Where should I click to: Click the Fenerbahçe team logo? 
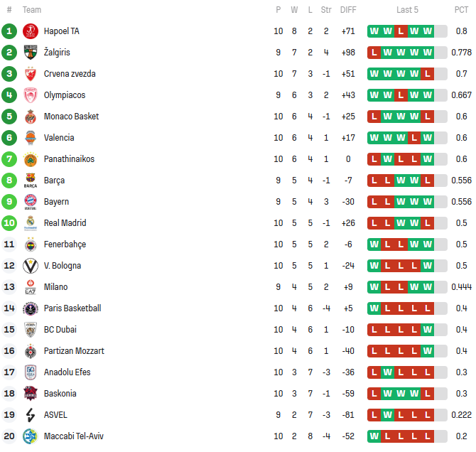pos(30,244)
